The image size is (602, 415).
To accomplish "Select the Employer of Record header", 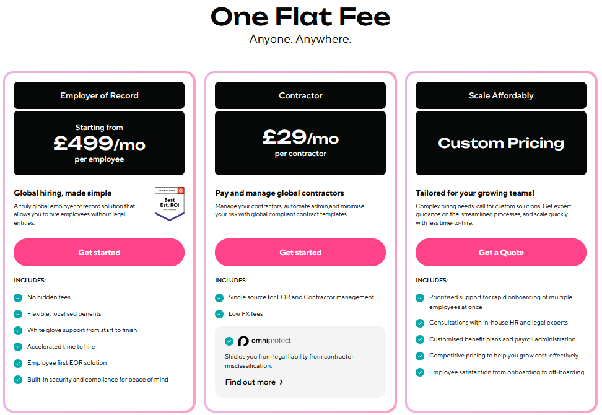I will pos(99,95).
